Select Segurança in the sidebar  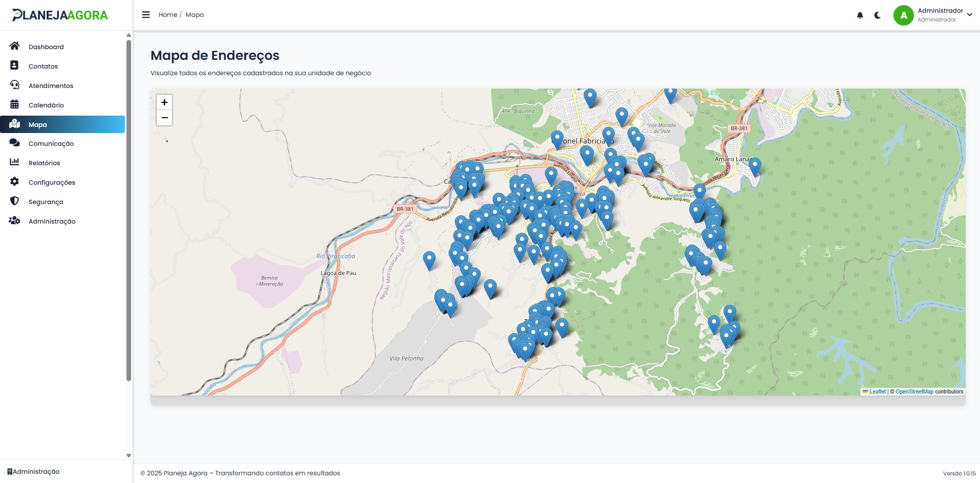(x=46, y=202)
